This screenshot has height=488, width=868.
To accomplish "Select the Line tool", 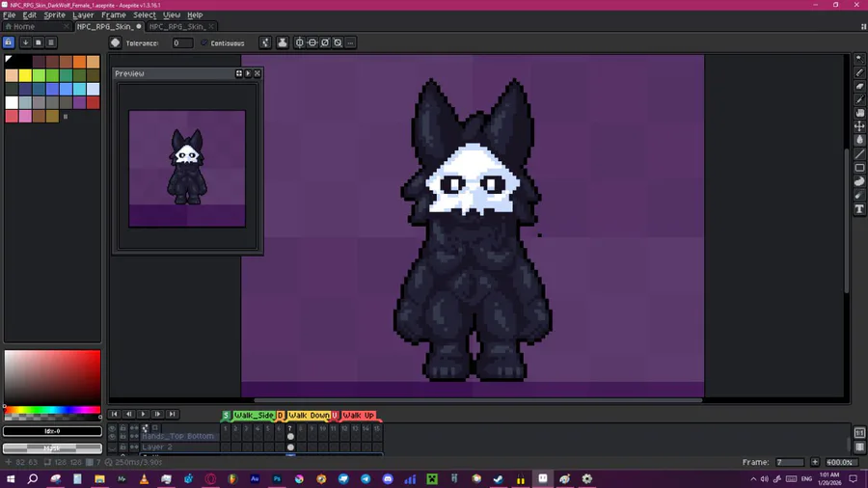I will coord(859,153).
